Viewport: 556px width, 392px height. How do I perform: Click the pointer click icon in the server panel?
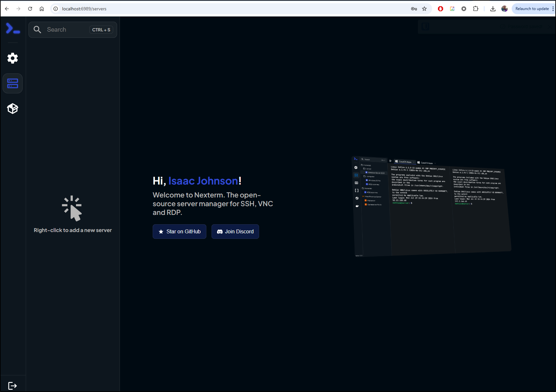(x=72, y=208)
